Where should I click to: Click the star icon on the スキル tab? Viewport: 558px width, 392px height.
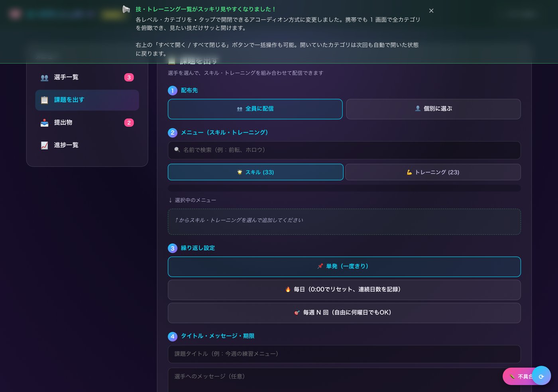point(240,172)
